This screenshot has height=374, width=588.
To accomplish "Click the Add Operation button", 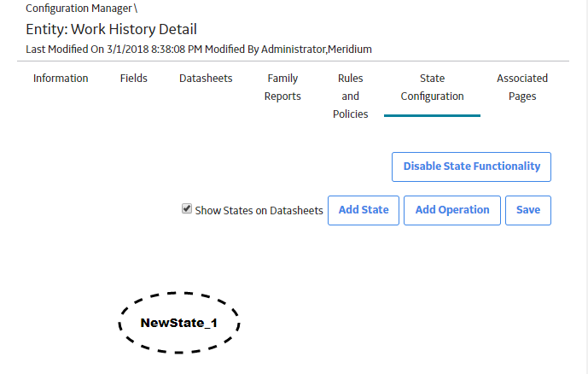I will tap(452, 210).
